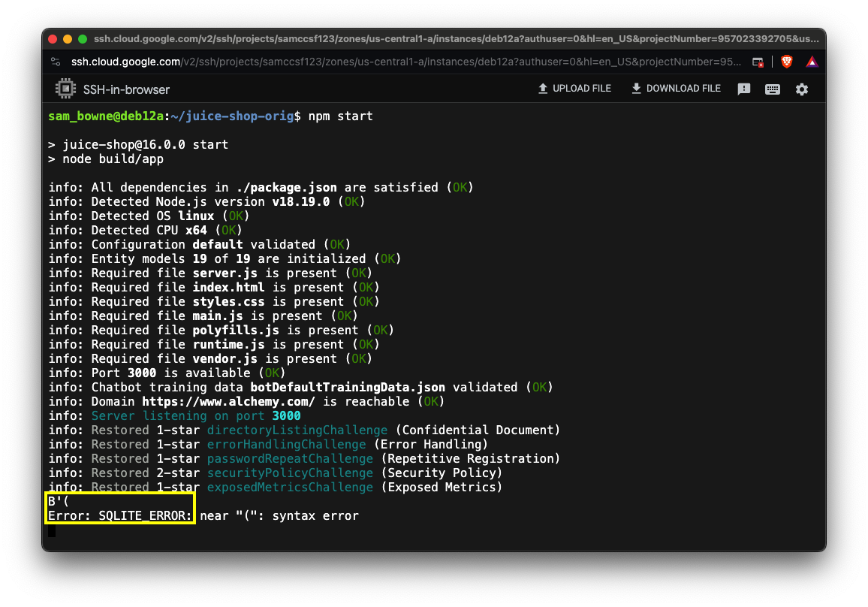Click 'index.html' file name

click(228, 288)
